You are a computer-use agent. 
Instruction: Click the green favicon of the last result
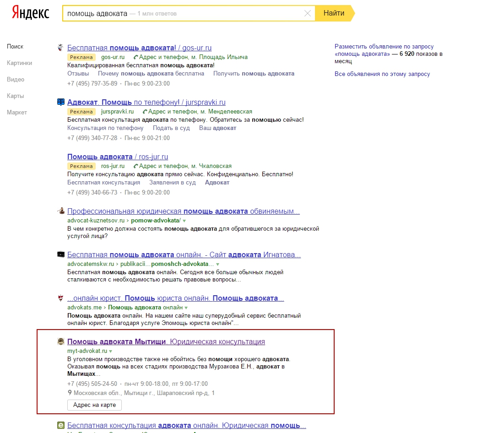click(x=61, y=425)
